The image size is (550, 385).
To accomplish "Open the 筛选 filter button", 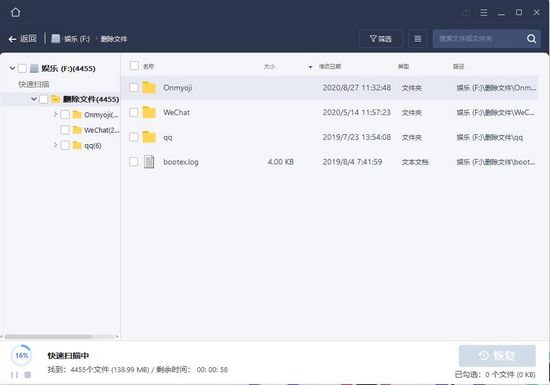I will tap(381, 39).
